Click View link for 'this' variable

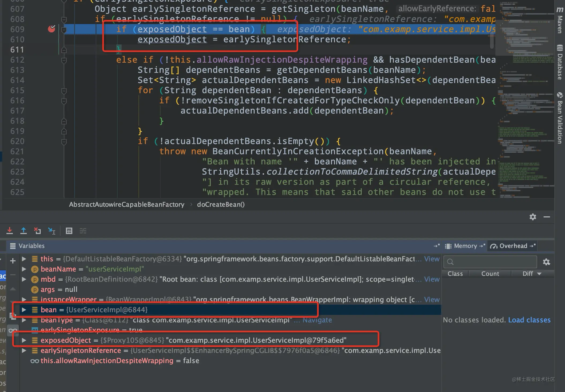432,259
